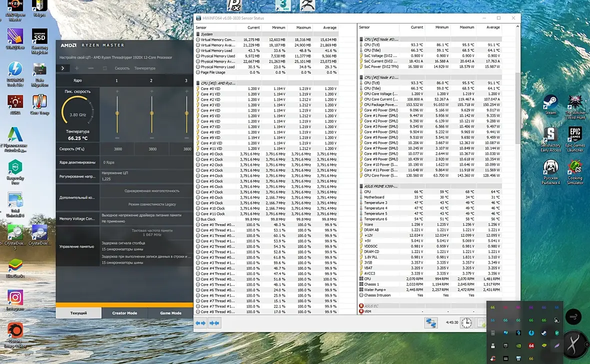Click the core 2 speed slider handle
The height and width of the screenshot is (364, 590).
click(x=151, y=113)
